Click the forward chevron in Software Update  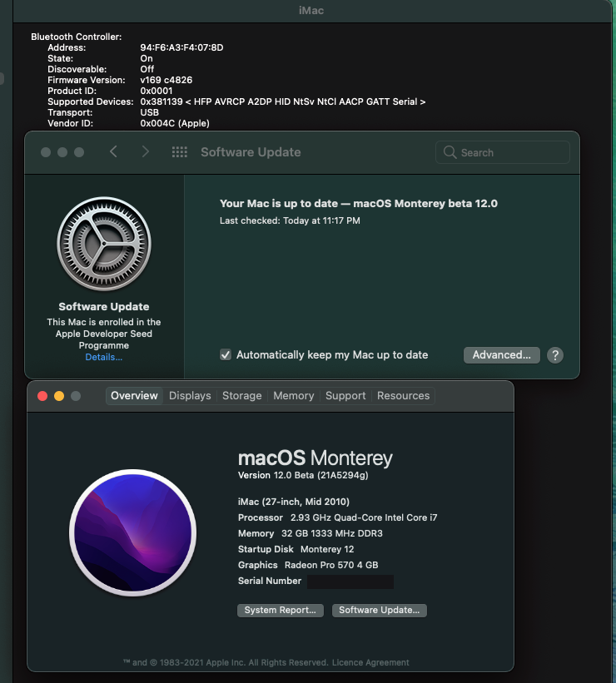tap(145, 151)
